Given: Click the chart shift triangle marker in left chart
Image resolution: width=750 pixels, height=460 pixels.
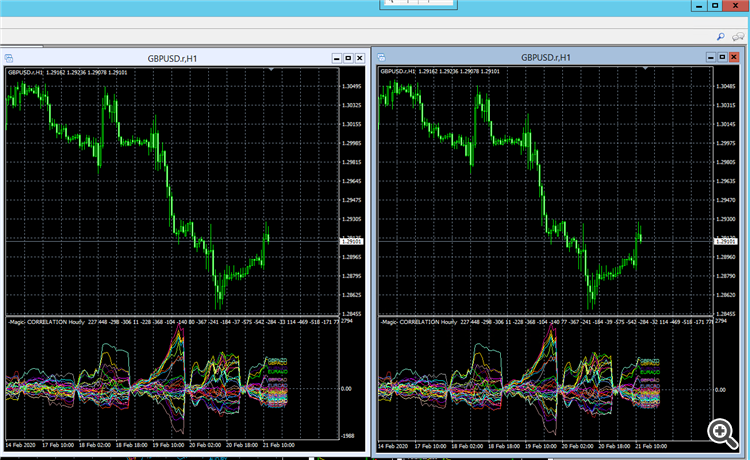Looking at the screenshot, I should tap(271, 70).
